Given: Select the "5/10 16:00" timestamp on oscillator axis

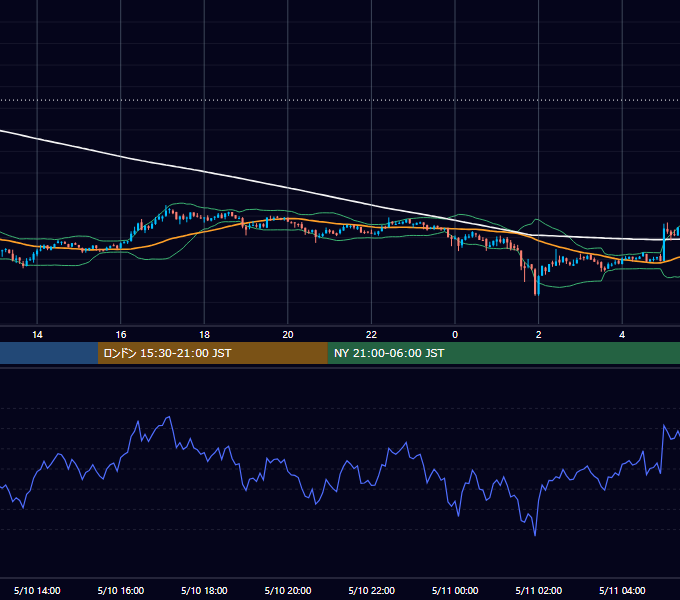Looking at the screenshot, I should coord(121,590).
